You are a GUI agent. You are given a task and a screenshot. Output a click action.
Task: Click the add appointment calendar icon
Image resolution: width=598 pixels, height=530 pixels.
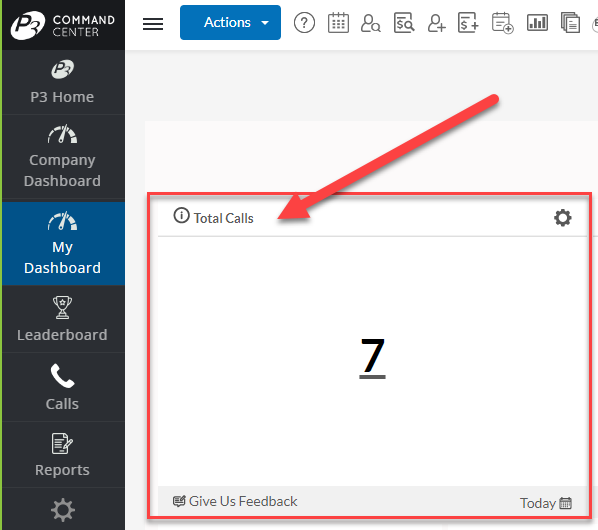click(502, 23)
